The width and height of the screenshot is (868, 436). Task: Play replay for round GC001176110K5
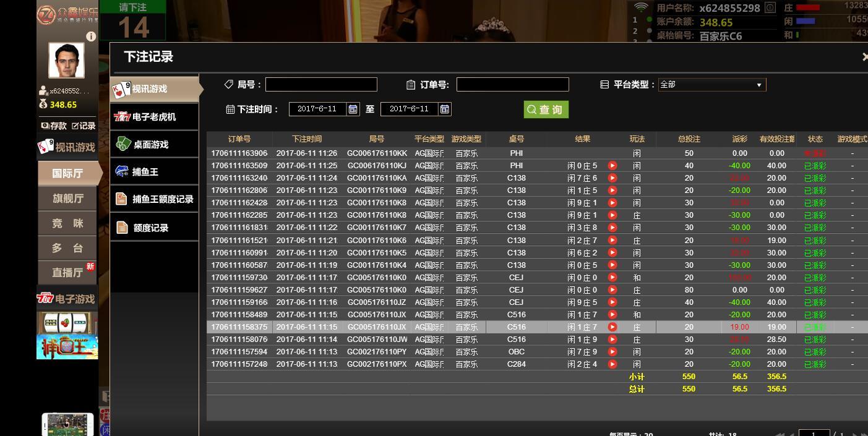(612, 252)
